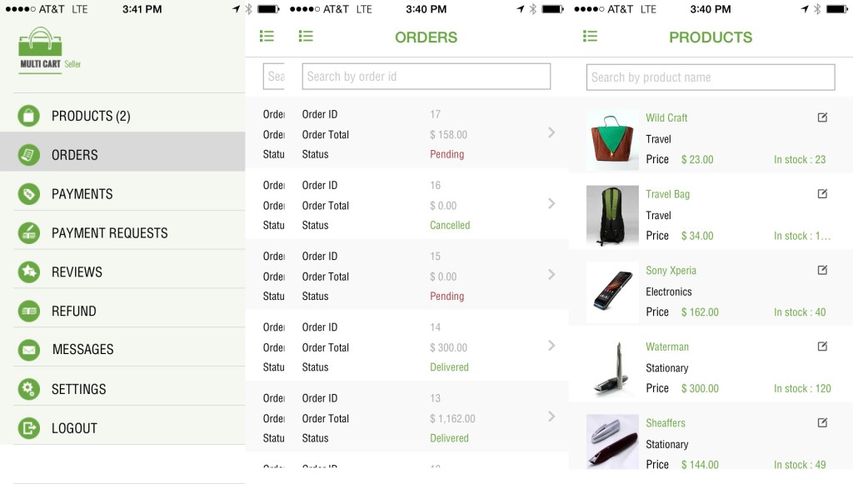
Task: Click the Messages envelope icon
Action: coord(29,350)
